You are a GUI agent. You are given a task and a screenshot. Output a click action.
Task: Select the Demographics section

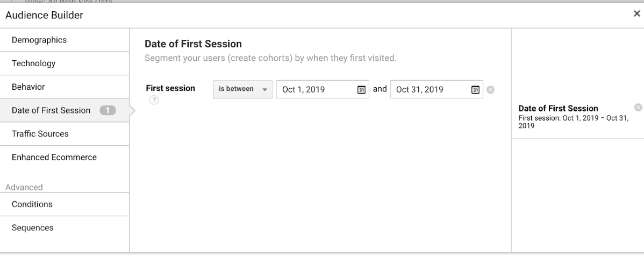(65, 40)
